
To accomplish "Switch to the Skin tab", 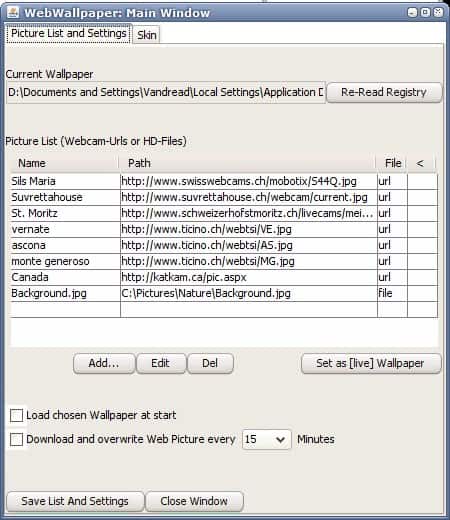I will [x=147, y=35].
